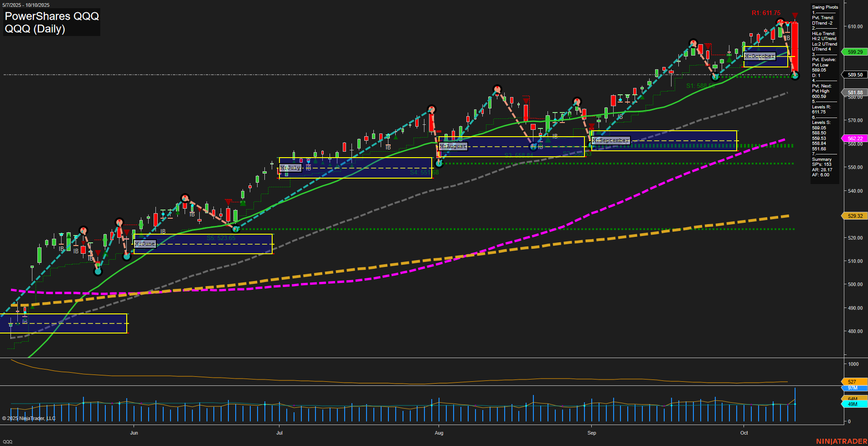Click the PowerShares QQQ chart title
Image resolution: width=868 pixels, height=446 pixels.
point(52,16)
